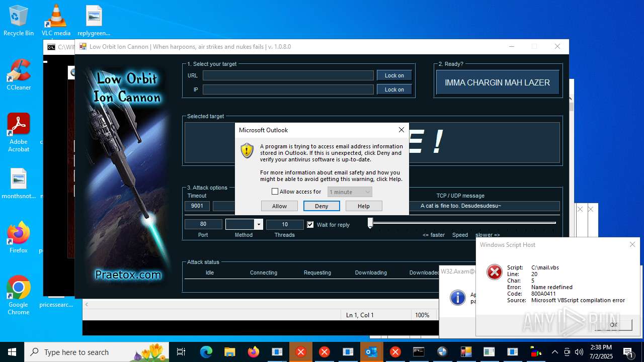Click the Requesting attack status label
Screen dimensions: 644x362
click(317, 273)
